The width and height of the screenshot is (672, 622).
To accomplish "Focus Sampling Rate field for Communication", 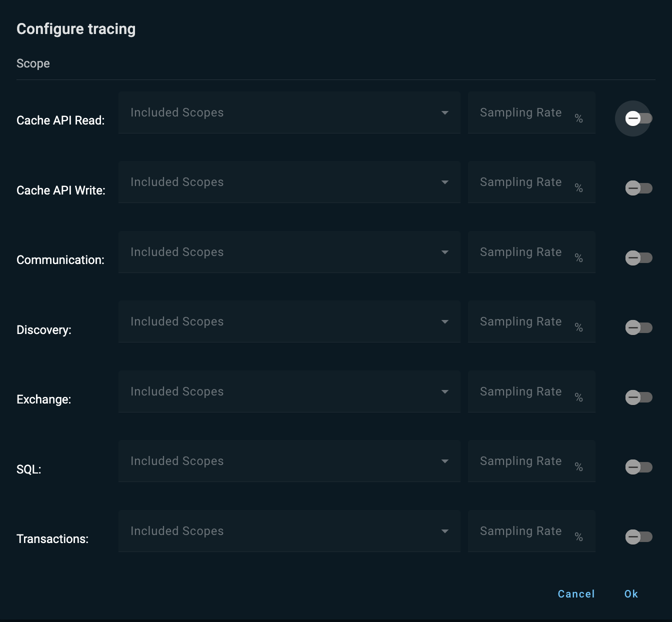I will coord(531,252).
